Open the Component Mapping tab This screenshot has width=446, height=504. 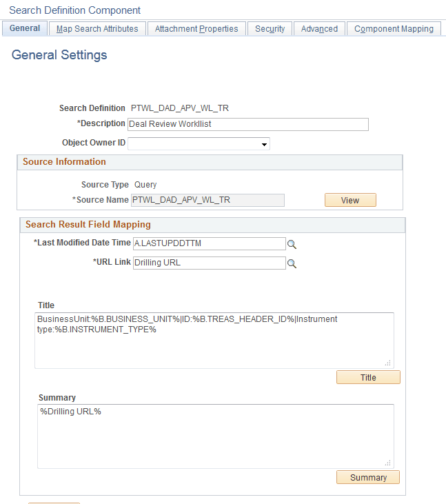point(394,28)
